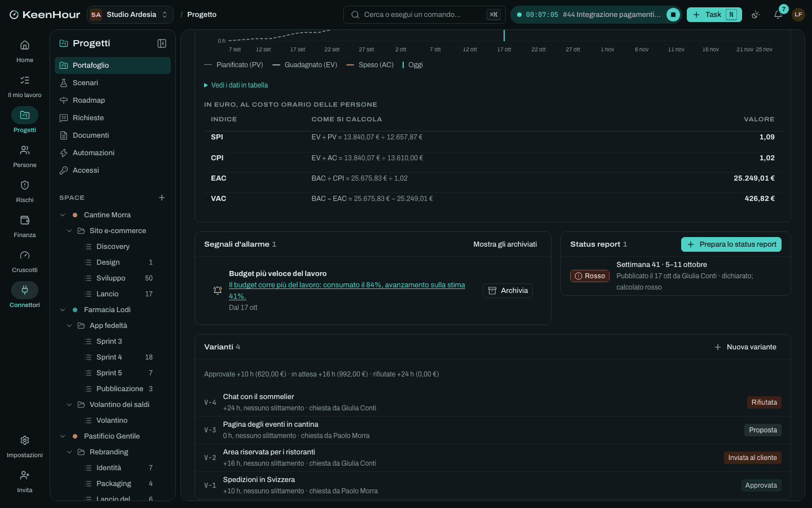This screenshot has width=812, height=508.
Task: Open Scenari in the Progetti menu
Action: 113,83
